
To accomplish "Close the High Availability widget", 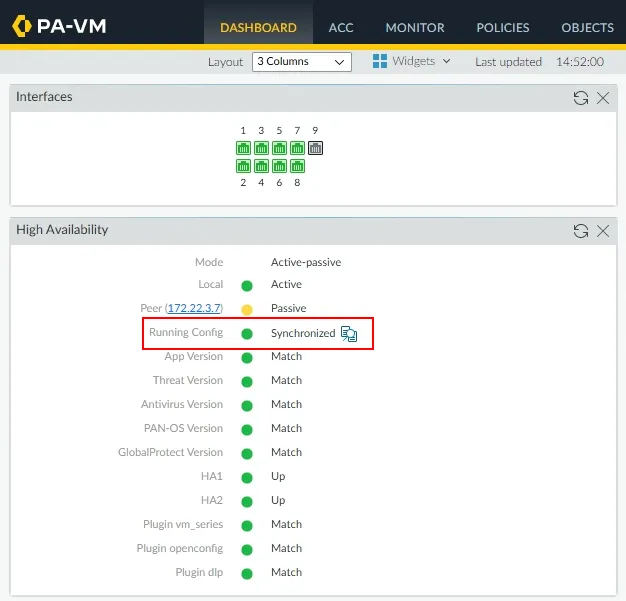I will (602, 231).
